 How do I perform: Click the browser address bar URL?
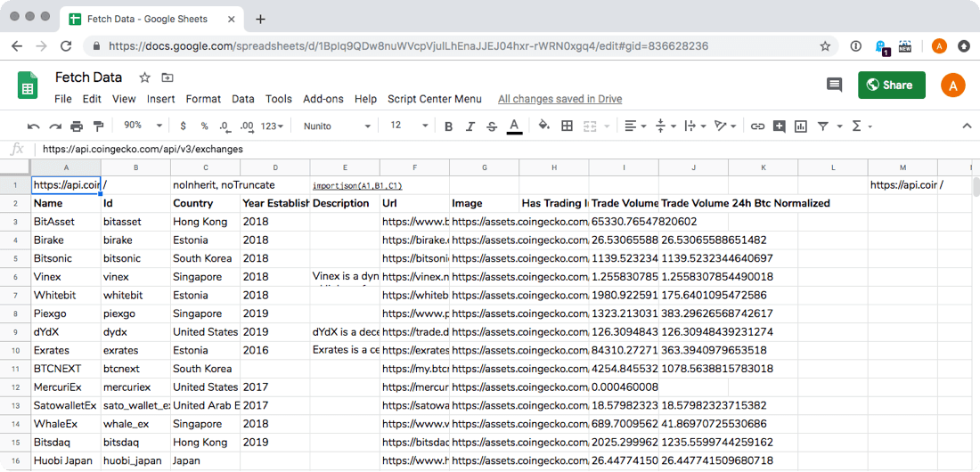tap(408, 45)
